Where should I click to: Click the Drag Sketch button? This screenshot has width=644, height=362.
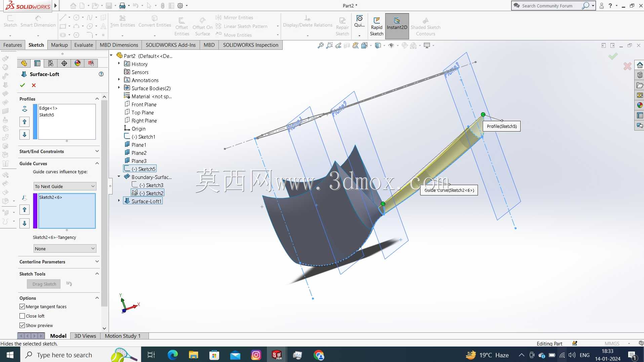(44, 284)
